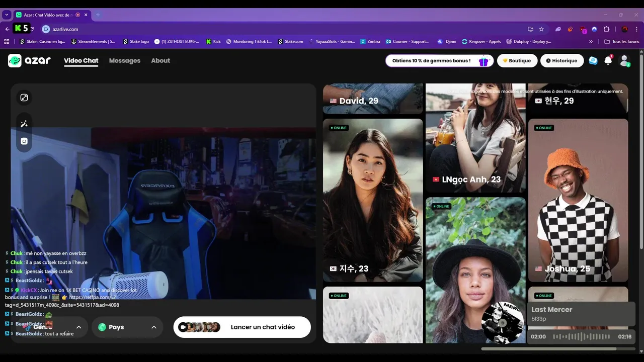Click the purple ghost extension icon

(x=558, y=29)
